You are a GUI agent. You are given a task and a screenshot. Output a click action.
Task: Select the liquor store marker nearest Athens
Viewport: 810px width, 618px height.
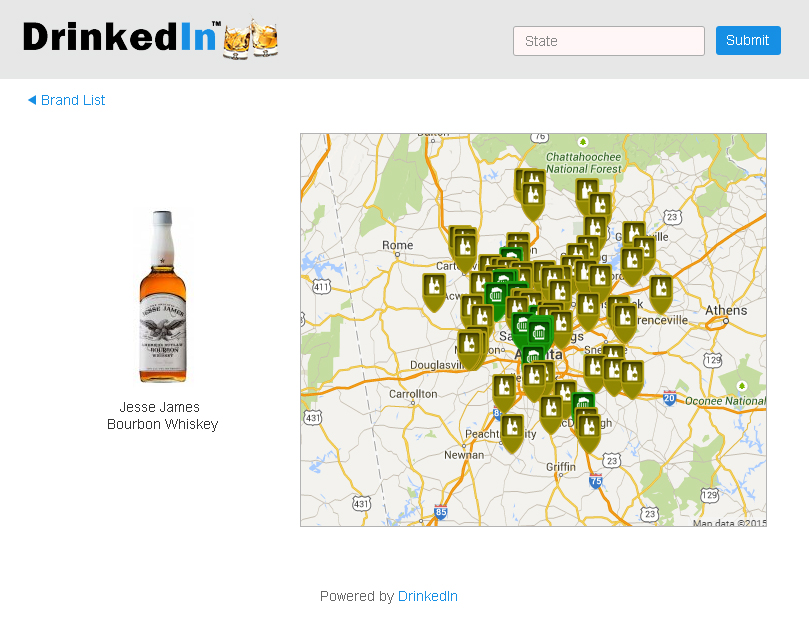pyautogui.click(x=661, y=295)
